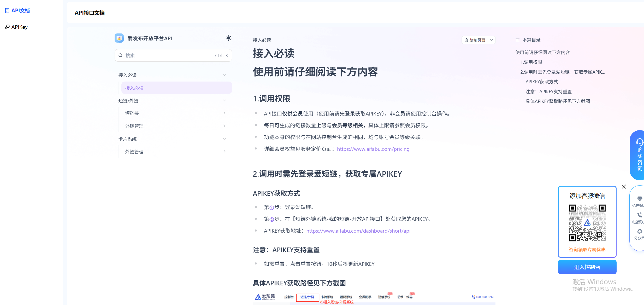Click the 爱发布开放平台API logo icon
Image resolution: width=644 pixels, height=305 pixels.
point(119,38)
